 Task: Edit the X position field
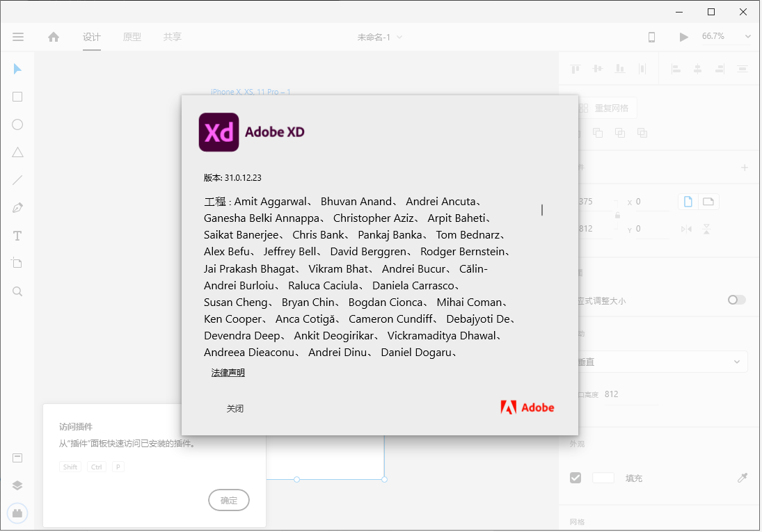coord(652,202)
